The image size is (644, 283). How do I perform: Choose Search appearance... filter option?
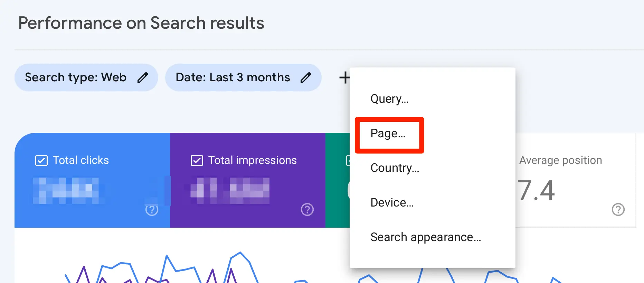click(x=425, y=237)
